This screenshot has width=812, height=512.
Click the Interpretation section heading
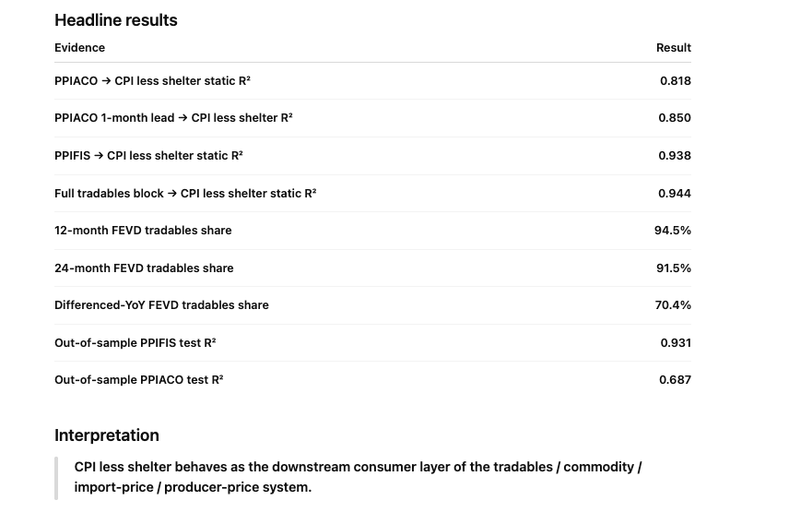107,435
